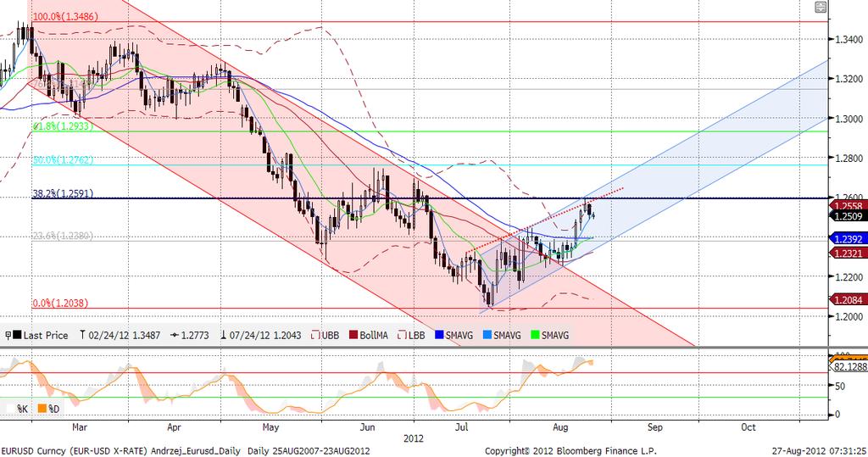Screen dimensions: 868x457
Task: Click the Daily 25AUG2007-23AUG2012 range text
Action: pos(309,451)
